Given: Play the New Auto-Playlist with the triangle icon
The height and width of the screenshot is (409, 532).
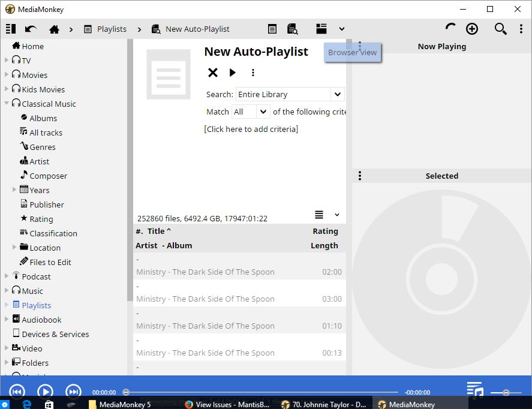Looking at the screenshot, I should [x=233, y=73].
